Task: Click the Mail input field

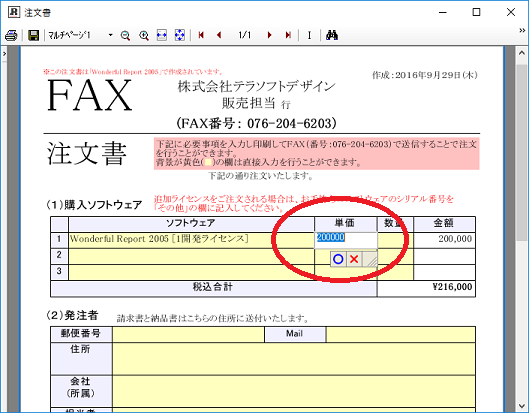Action: [x=401, y=334]
